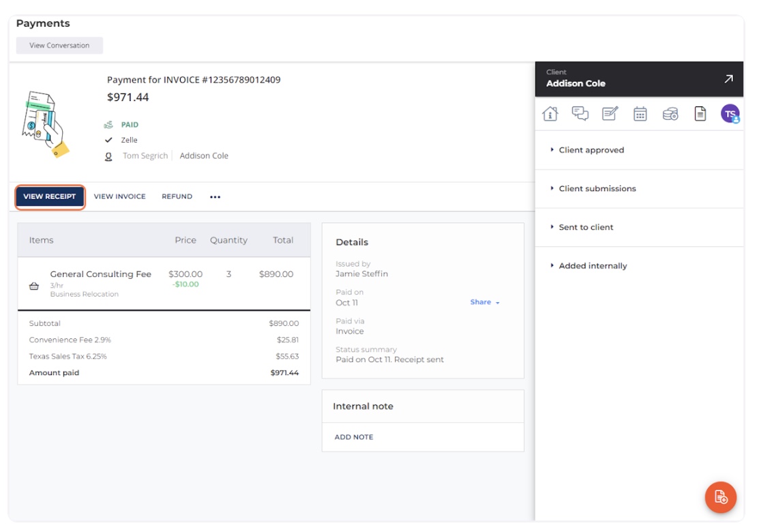This screenshot has height=532, width=757.
Task: Click the Tom Segrich staff name
Action: [145, 156]
